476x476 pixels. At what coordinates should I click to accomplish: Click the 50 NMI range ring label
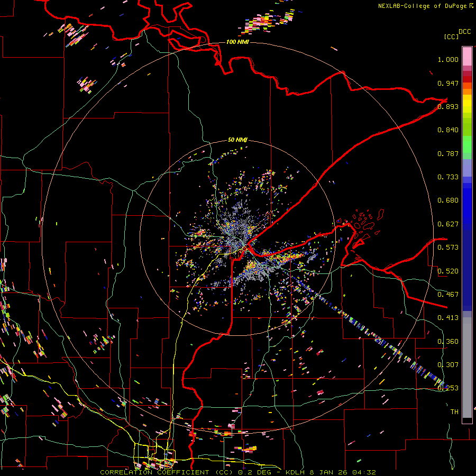[x=237, y=140]
